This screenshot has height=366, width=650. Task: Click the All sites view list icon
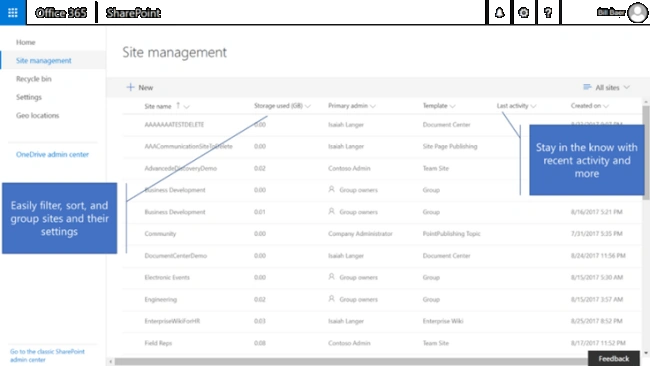click(587, 87)
